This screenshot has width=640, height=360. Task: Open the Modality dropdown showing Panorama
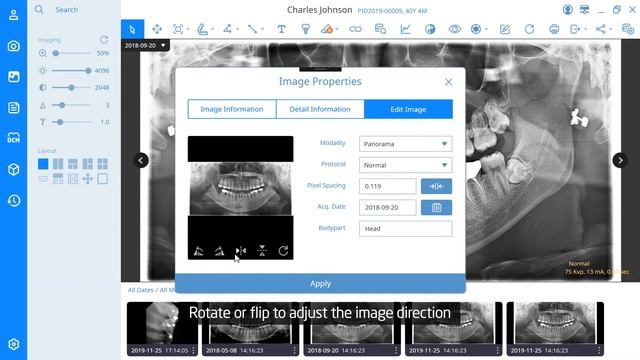click(x=405, y=144)
